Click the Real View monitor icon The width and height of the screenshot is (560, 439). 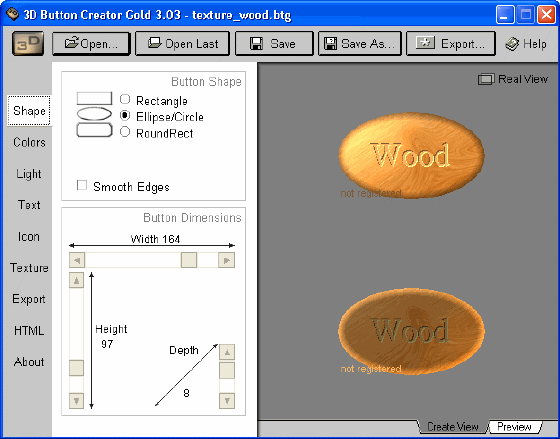(x=486, y=79)
